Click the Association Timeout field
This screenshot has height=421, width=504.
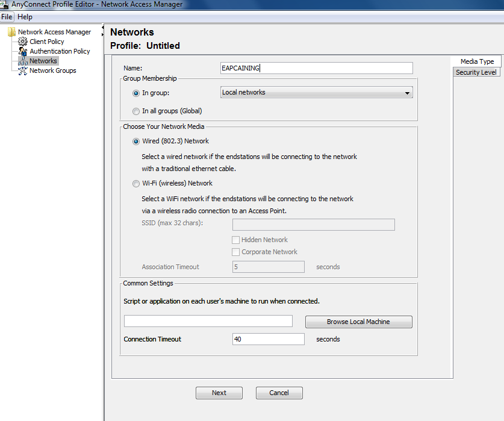269,267
